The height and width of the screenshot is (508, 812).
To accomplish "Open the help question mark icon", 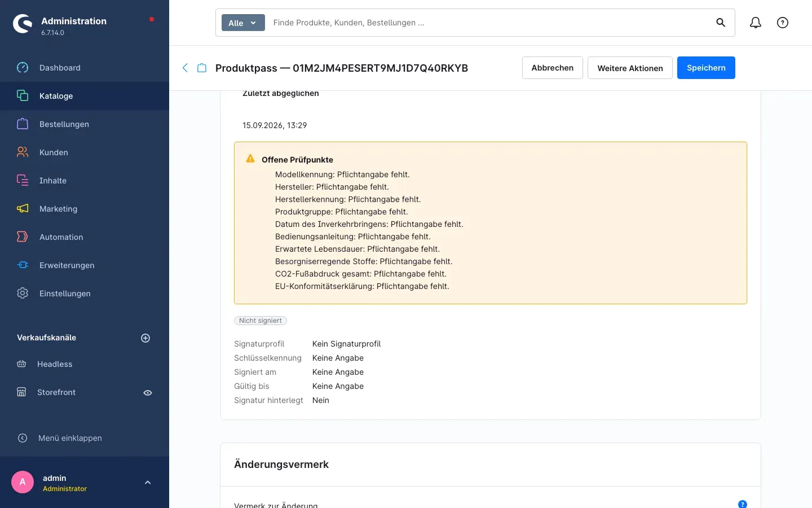I will [783, 23].
